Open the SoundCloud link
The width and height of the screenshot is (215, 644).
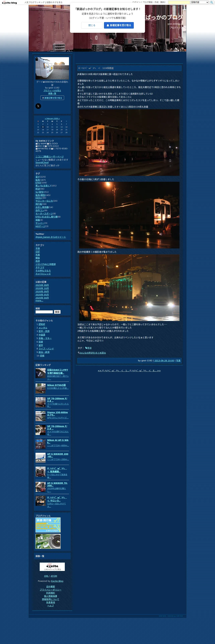click(x=42, y=163)
